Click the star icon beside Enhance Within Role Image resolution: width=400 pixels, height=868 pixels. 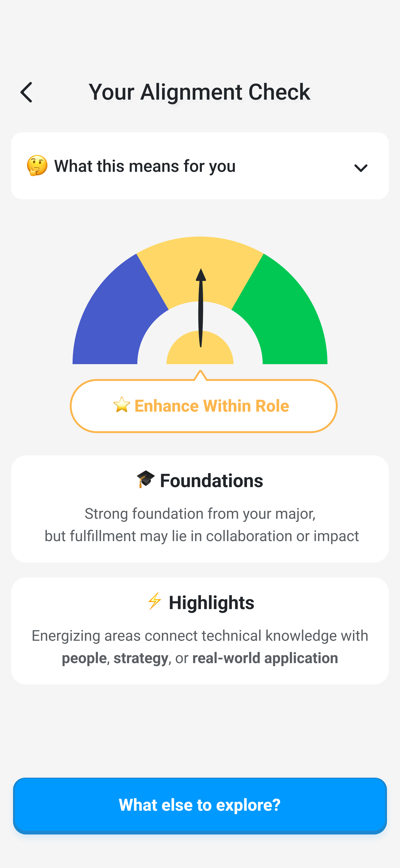coord(122,405)
